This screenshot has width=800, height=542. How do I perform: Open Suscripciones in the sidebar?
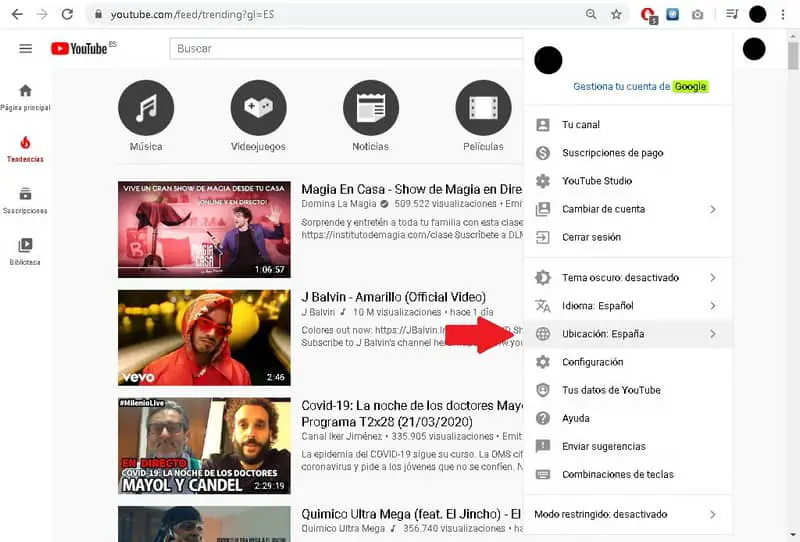[x=25, y=201]
